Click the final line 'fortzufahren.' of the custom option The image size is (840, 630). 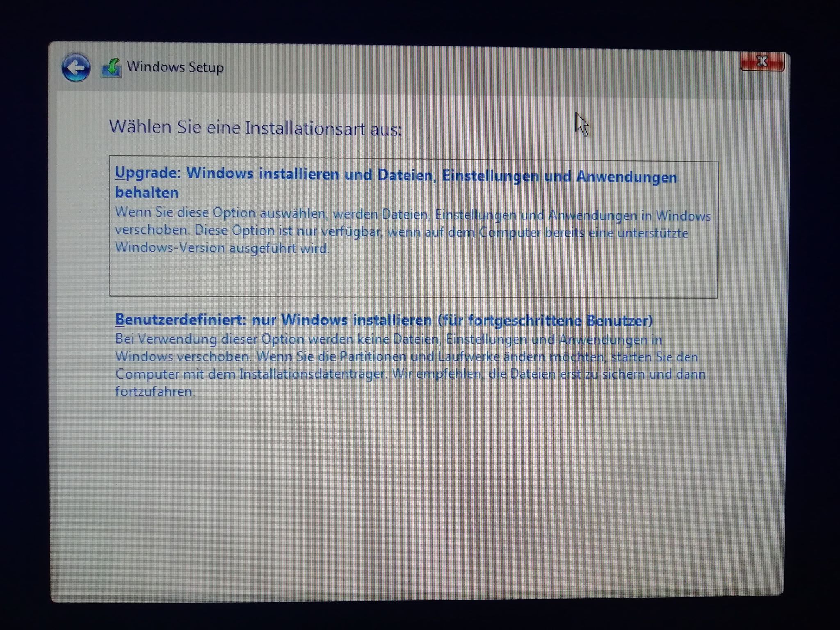(x=155, y=392)
